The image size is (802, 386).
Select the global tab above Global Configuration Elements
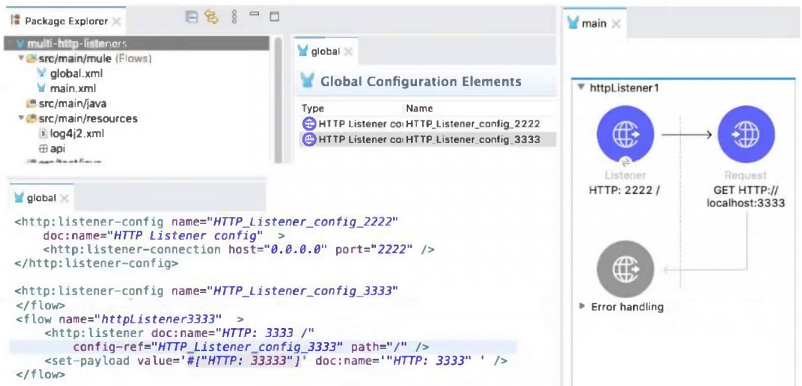coord(325,51)
